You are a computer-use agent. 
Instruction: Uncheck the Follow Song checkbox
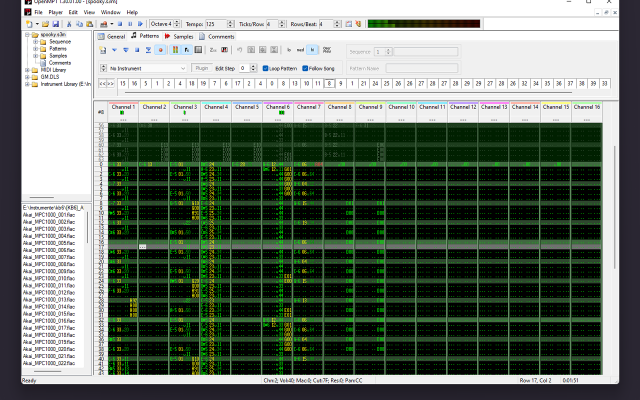pyautogui.click(x=305, y=68)
